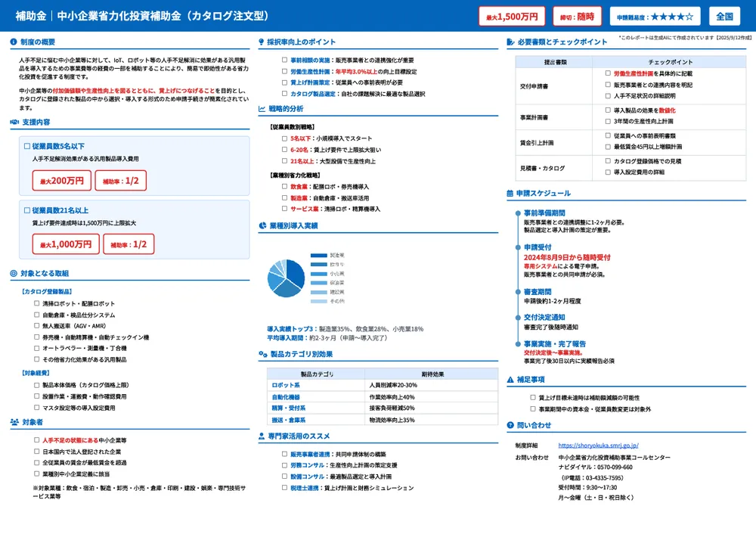Screen dimensions: 756x534
Task: Select the calendar icon beside 申請スケジュール
Action: [x=510, y=191]
